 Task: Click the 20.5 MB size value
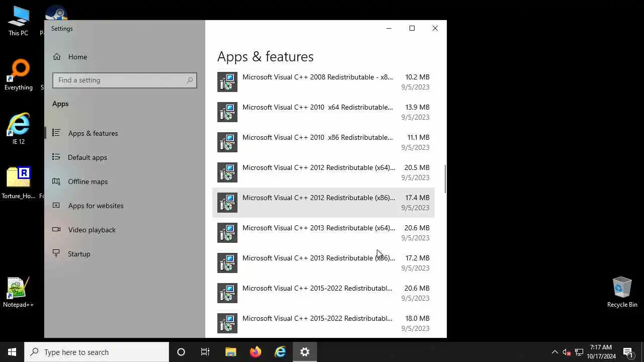tap(417, 167)
